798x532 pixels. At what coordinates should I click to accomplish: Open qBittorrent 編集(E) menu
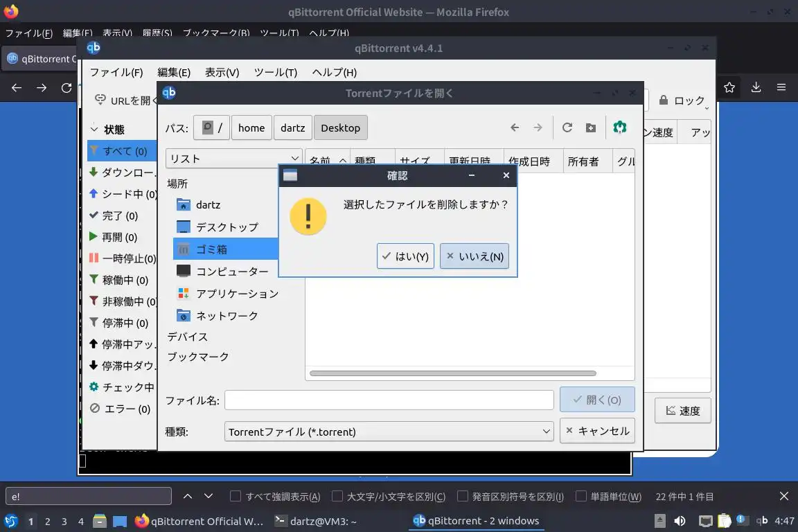click(x=174, y=72)
